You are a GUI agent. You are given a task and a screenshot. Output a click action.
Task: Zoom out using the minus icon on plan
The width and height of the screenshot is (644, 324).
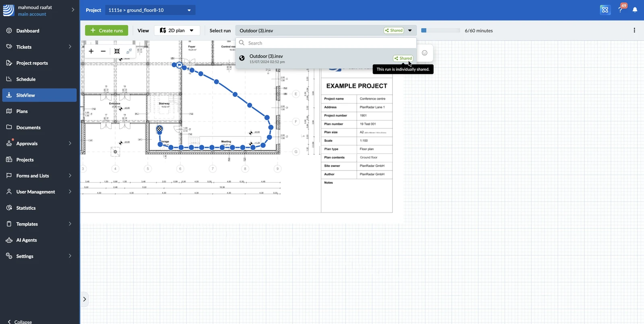pos(103,51)
